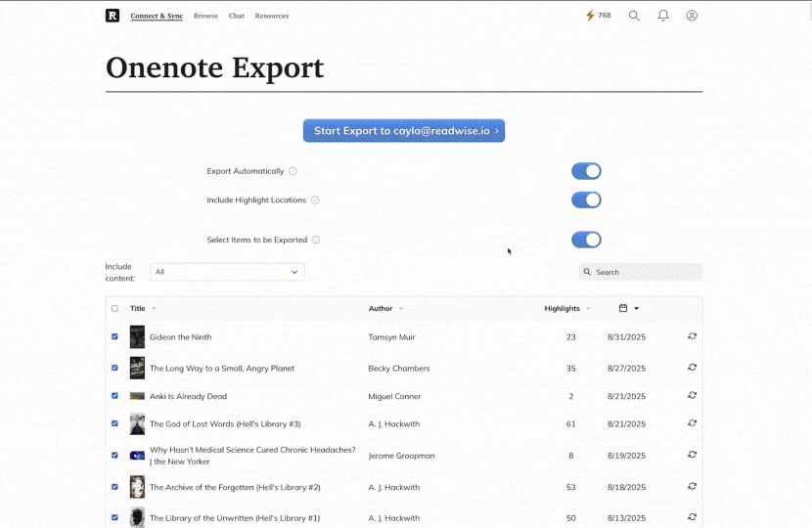Click title 'The Library of the Unwritten (Hell's Library #1)'
The image size is (812, 528).
point(235,517)
